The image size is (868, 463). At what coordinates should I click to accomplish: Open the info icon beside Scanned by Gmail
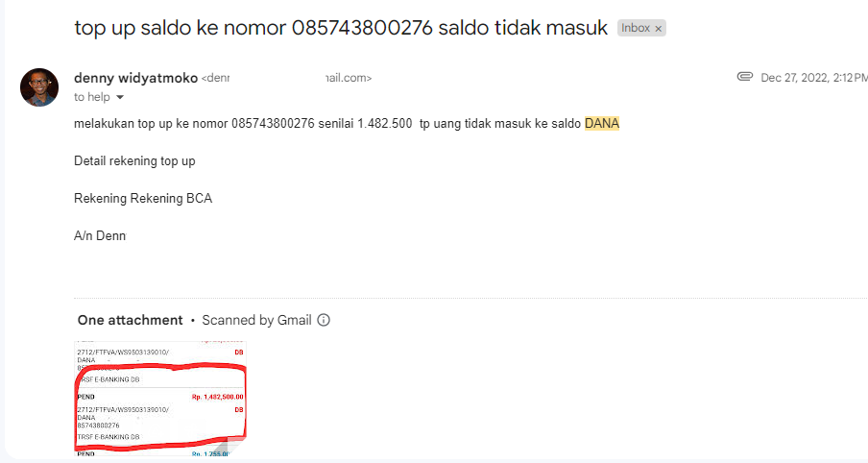point(324,320)
